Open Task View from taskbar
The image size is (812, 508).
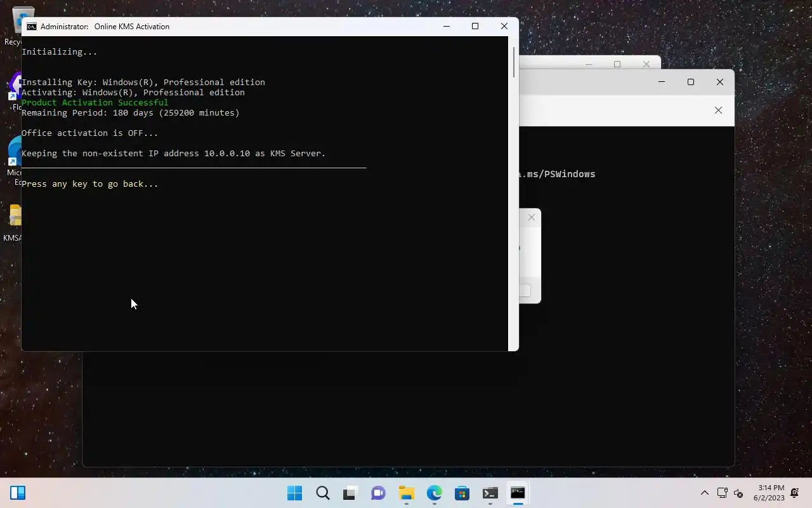pyautogui.click(x=350, y=493)
